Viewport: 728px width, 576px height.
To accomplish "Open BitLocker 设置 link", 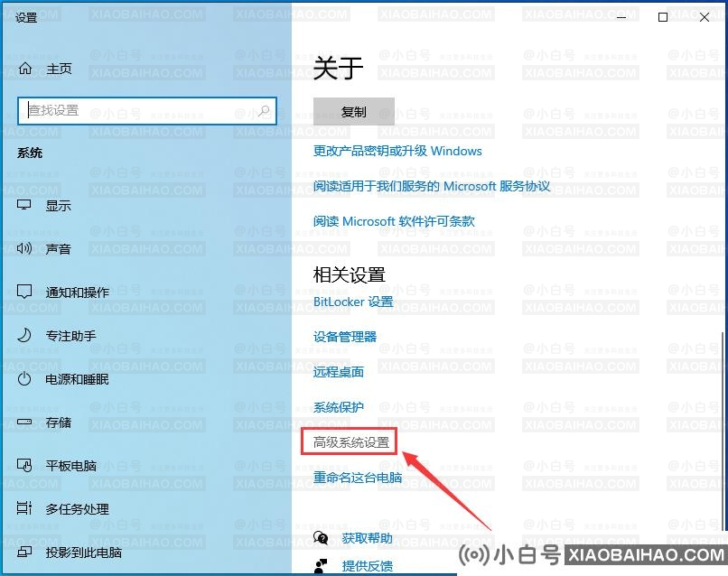I will [x=353, y=302].
